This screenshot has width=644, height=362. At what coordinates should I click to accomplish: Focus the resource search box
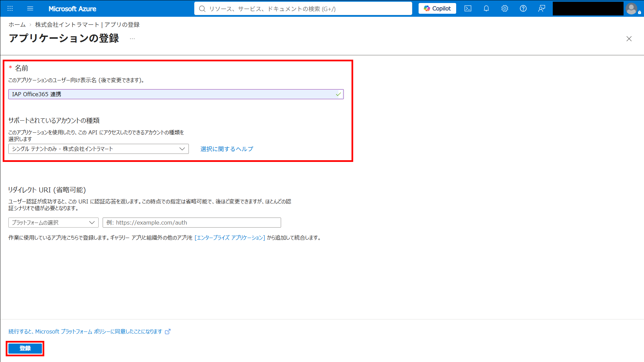303,9
